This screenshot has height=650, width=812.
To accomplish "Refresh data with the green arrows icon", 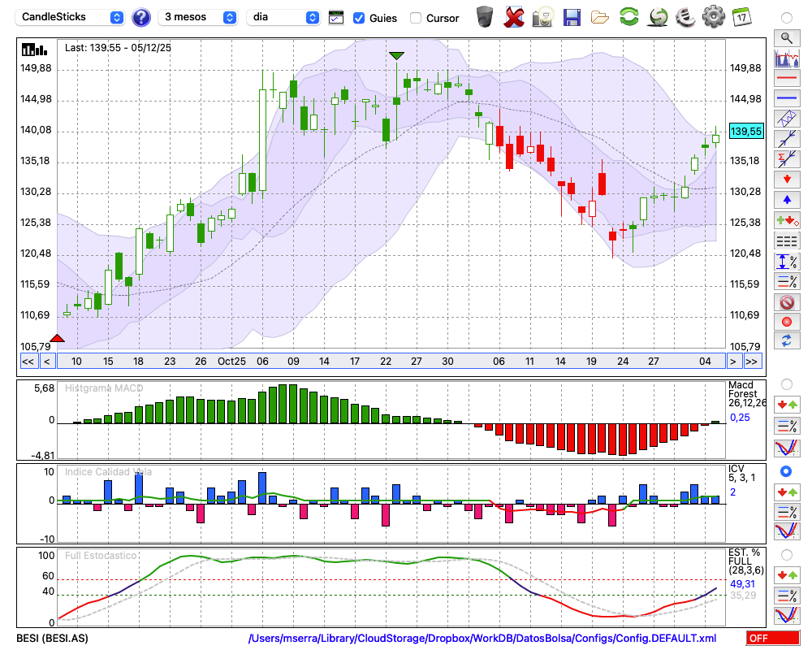I will point(628,16).
